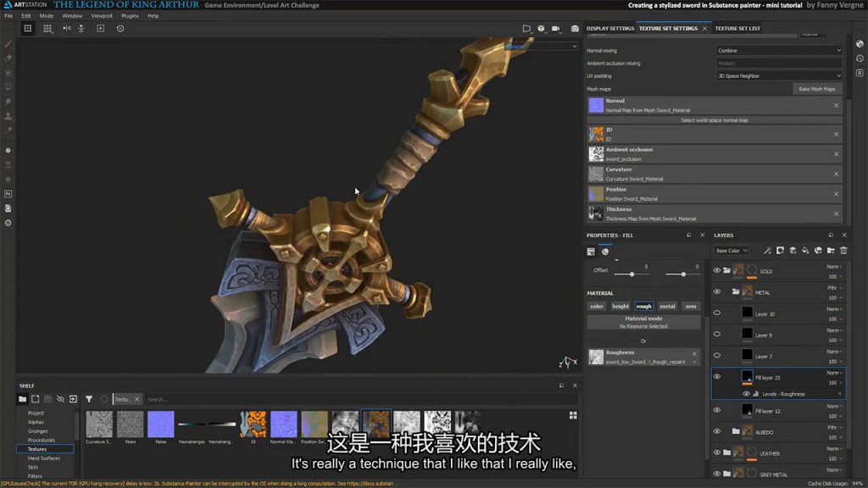Open blend mode dropdown for GOLD layer
868x488 pixels.
tap(834, 267)
